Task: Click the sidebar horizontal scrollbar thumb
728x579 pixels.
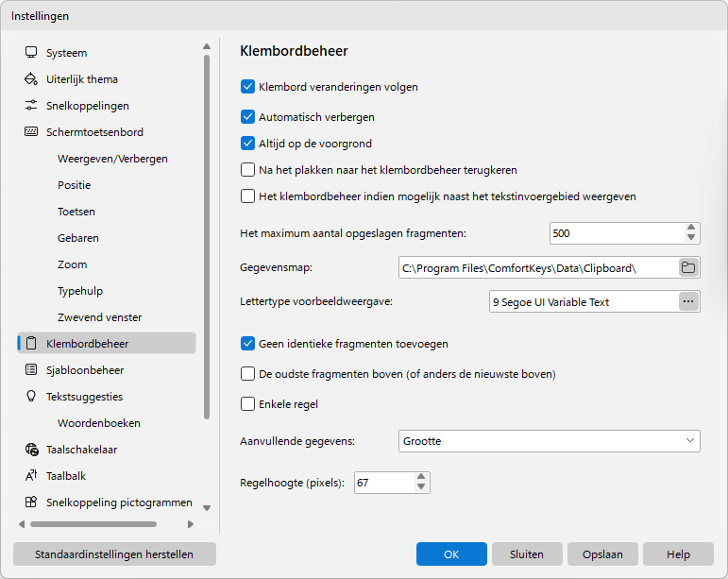Action: tap(93, 524)
